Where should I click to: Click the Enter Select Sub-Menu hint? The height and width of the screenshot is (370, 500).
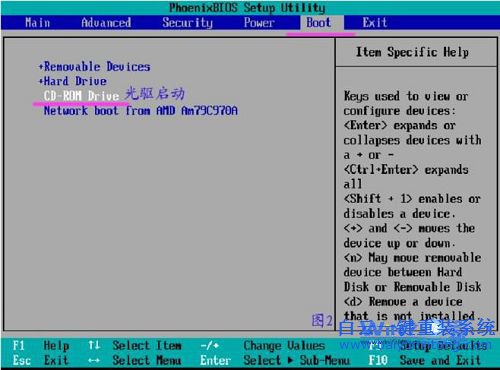275,360
